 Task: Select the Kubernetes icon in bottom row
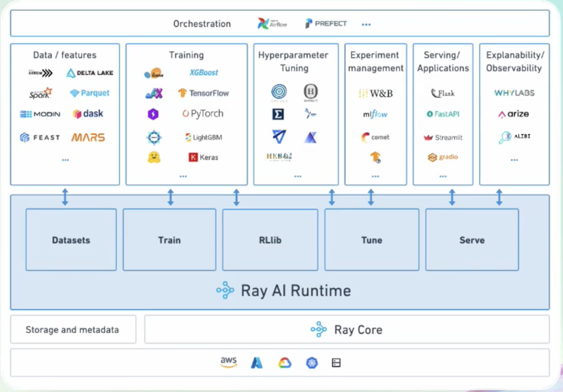pos(312,363)
